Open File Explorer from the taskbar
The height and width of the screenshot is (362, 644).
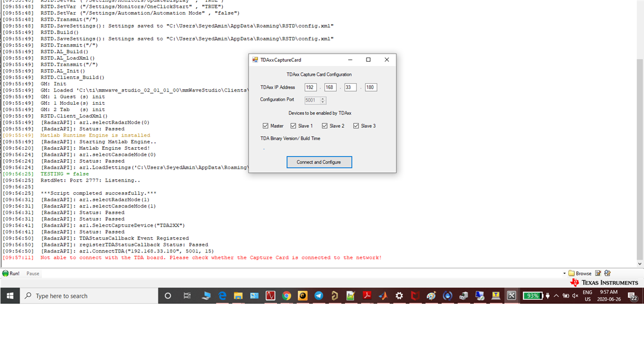coord(238,295)
